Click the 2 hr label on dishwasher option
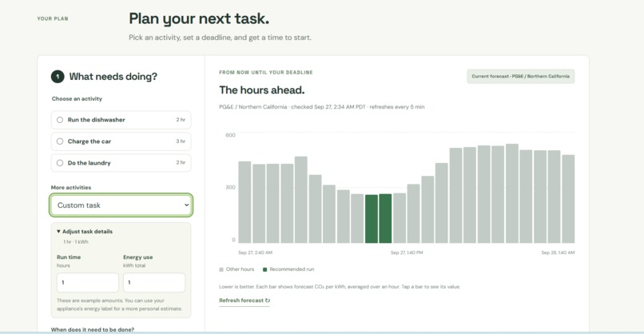The image size is (644, 334). [x=181, y=120]
